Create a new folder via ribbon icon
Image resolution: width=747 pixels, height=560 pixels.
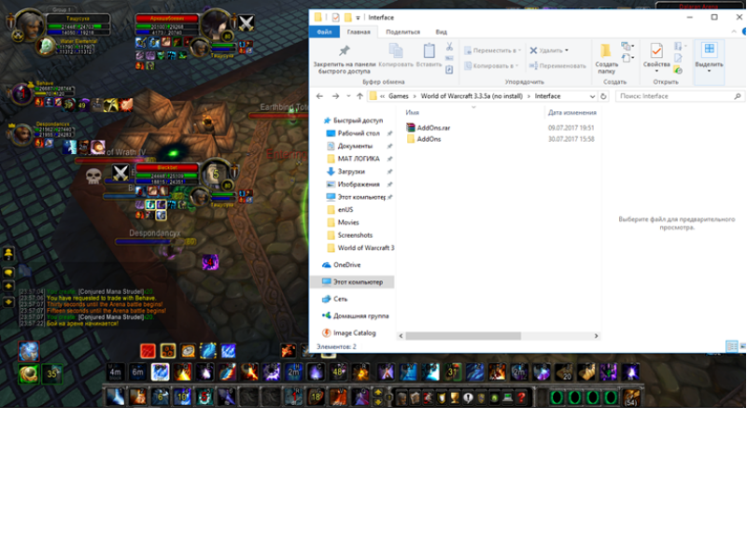[x=606, y=50]
